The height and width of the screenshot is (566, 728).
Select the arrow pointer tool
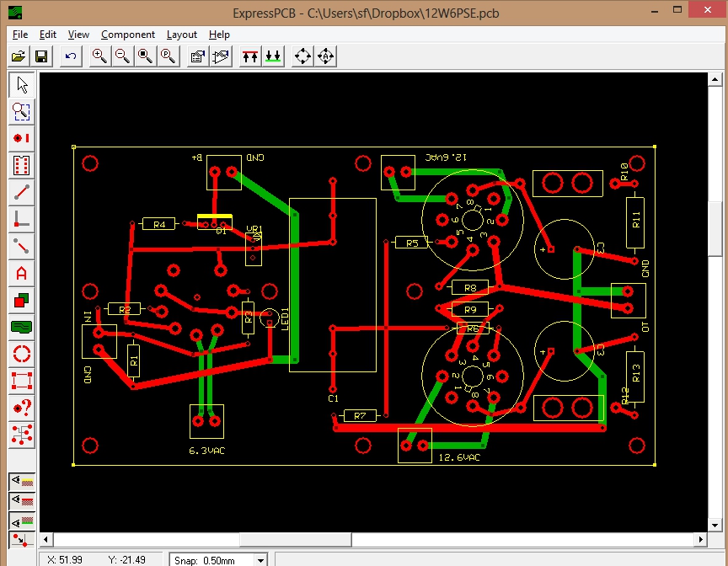(21, 85)
